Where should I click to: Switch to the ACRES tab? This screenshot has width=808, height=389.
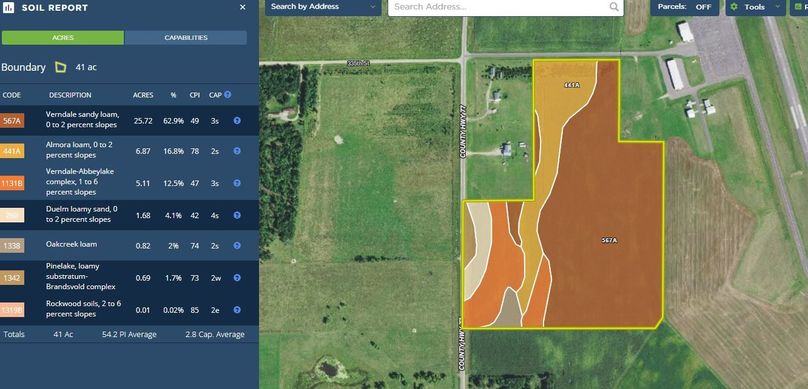pyautogui.click(x=63, y=38)
